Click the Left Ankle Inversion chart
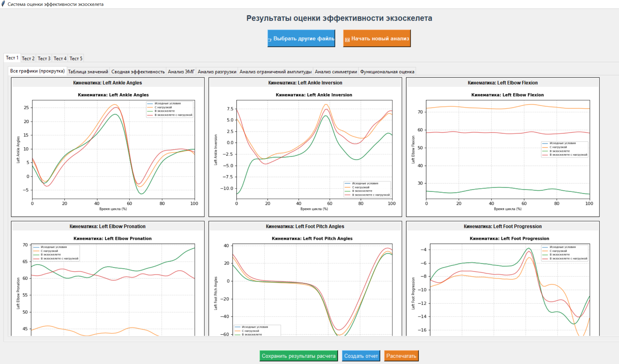This screenshot has height=364, width=619. pos(314,149)
